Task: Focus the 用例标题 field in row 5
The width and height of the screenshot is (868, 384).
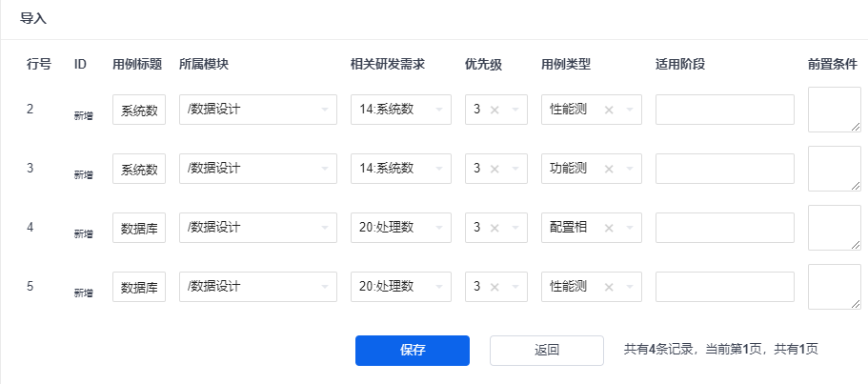Action: pos(139,287)
